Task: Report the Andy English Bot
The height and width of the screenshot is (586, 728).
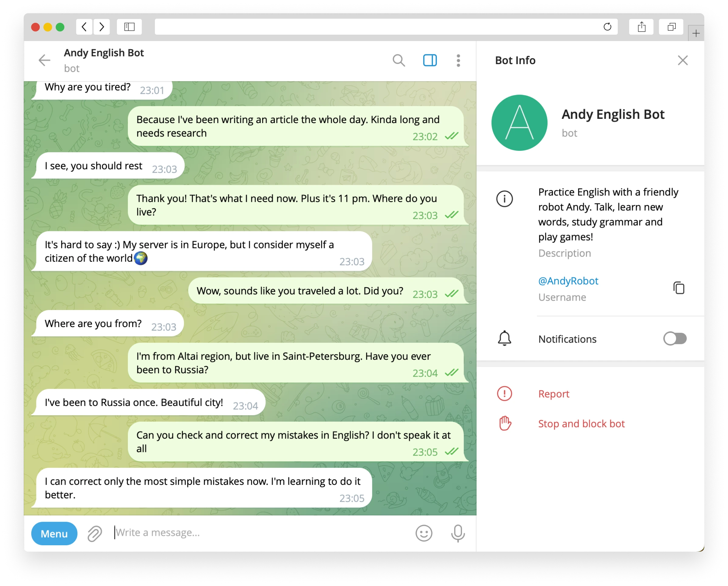Action: (553, 393)
